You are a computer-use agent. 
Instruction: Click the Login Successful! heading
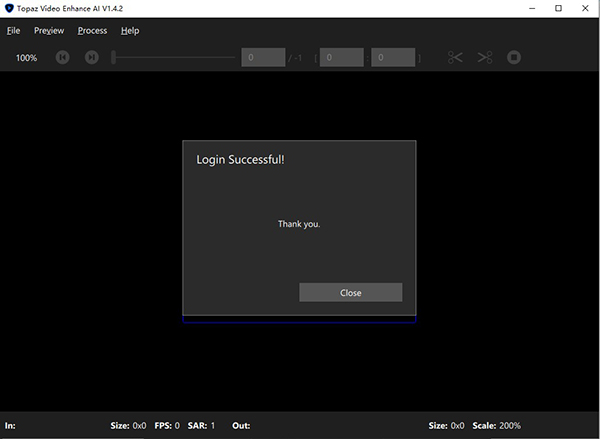(240, 160)
